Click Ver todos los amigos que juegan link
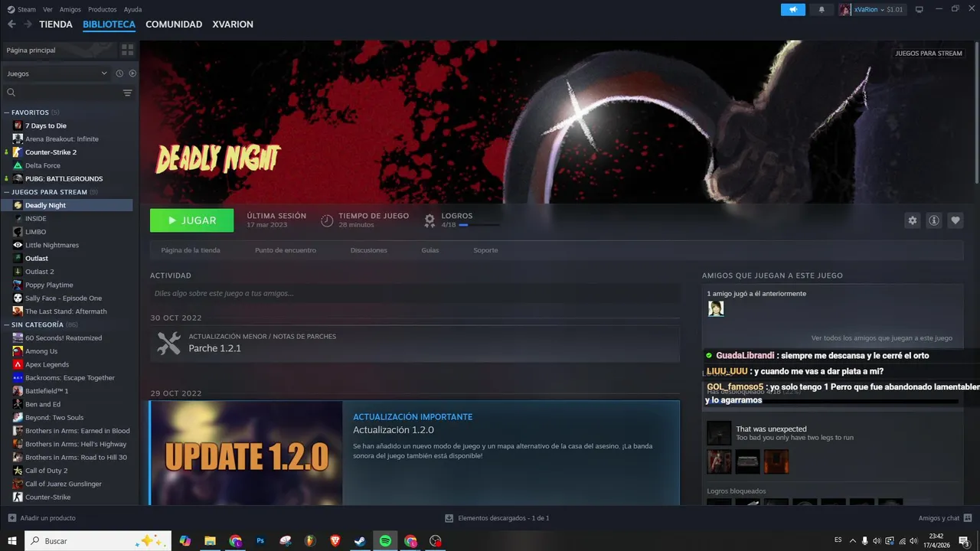This screenshot has width=980, height=551. pos(882,337)
